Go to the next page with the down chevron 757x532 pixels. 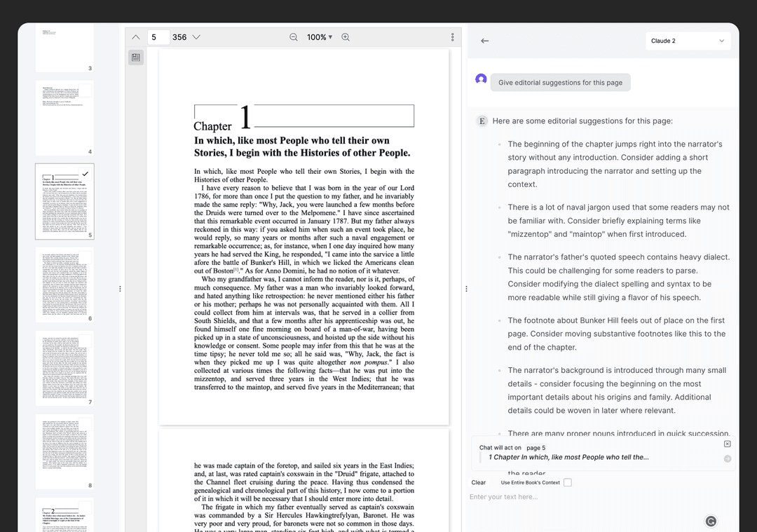(196, 37)
